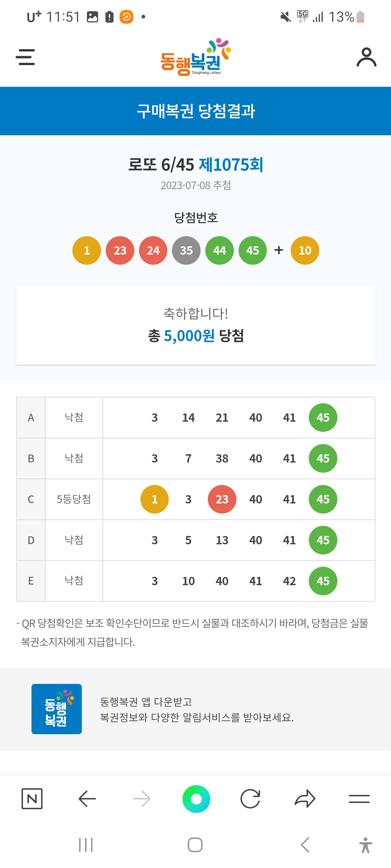Tap the green circle search button
This screenshot has height=868, width=391.
196,799
